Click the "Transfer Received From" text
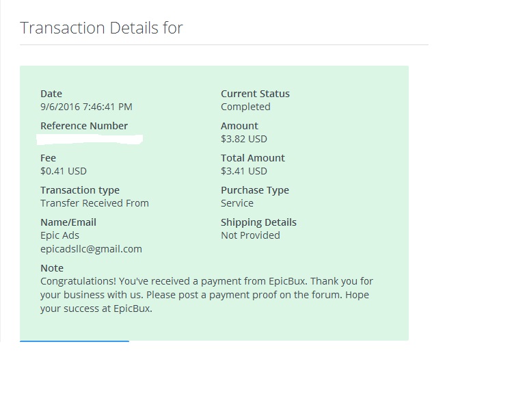 point(94,203)
